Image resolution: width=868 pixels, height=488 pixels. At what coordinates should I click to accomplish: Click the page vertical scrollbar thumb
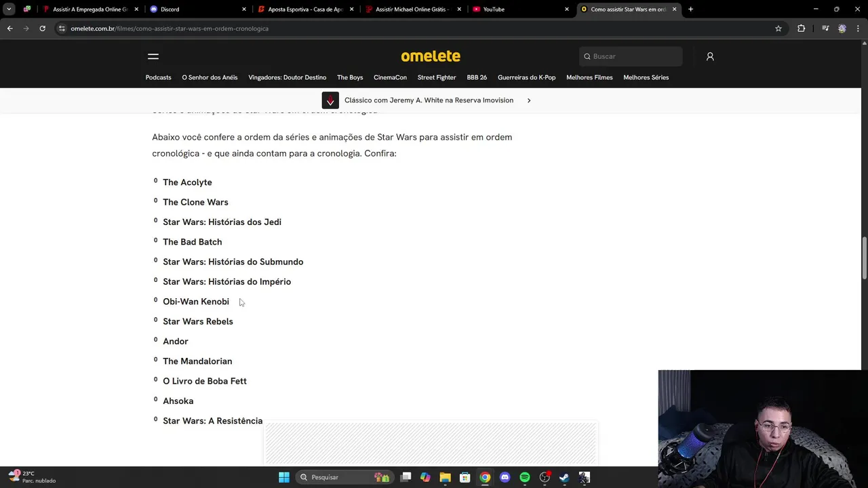point(864,258)
